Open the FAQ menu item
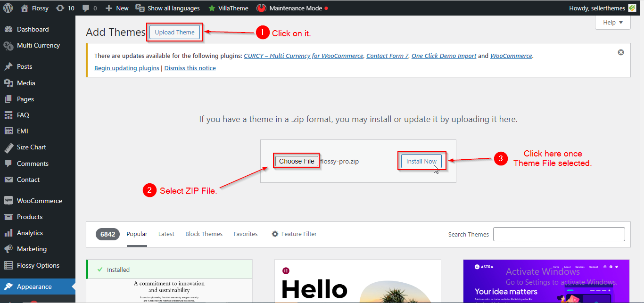644x303 pixels. [38, 115]
